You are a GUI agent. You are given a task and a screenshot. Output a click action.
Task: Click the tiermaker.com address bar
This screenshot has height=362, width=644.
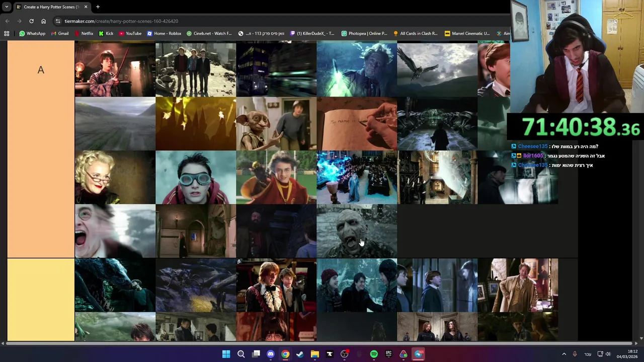tap(282, 21)
